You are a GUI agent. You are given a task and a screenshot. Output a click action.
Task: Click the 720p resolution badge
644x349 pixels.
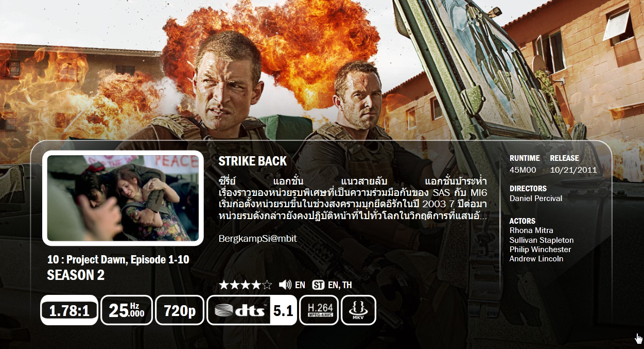coord(180,310)
